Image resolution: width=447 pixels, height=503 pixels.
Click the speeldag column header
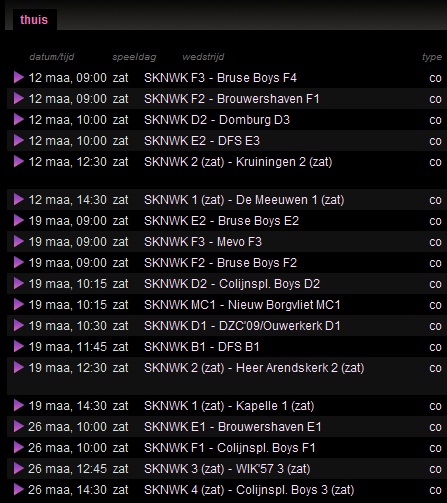pyautogui.click(x=134, y=57)
